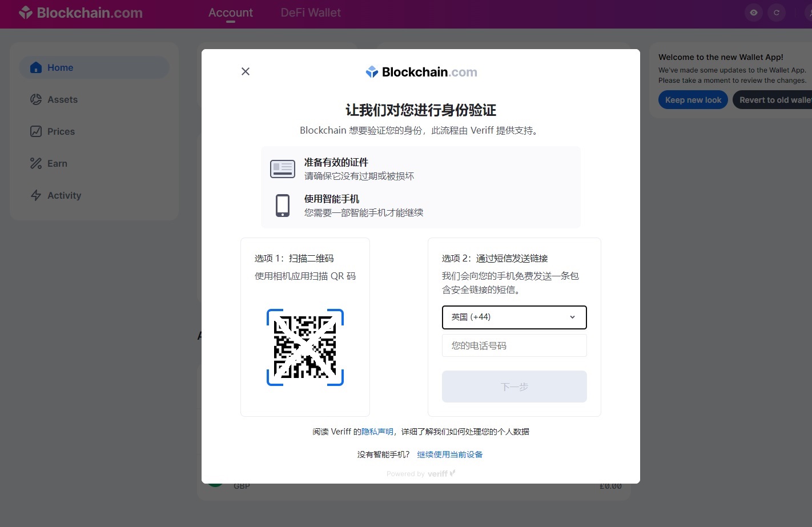
Task: Open Assets in the sidebar
Action: tap(94, 99)
